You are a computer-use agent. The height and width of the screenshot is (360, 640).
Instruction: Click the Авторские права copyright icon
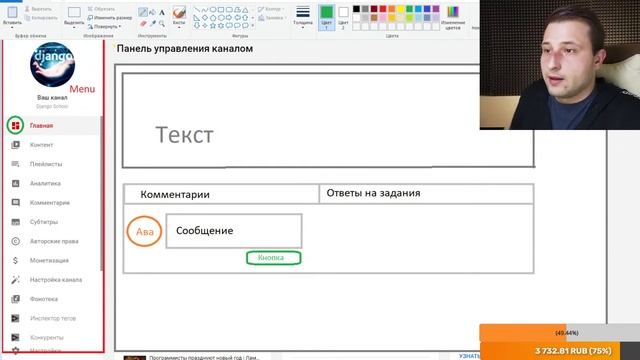click(16, 241)
